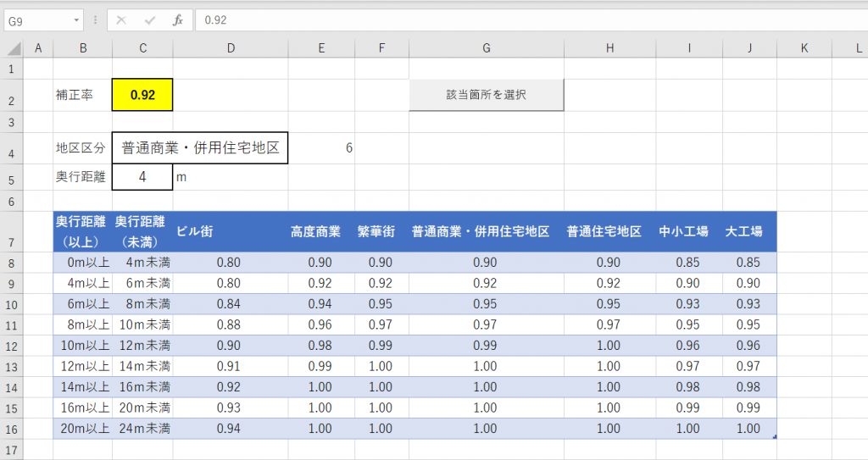The height and width of the screenshot is (460, 868).
Task: Select row 12 header
Action: 12,346
